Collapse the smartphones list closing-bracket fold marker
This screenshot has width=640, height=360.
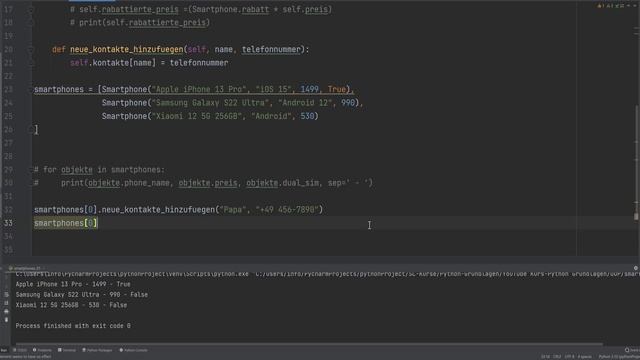click(31, 130)
